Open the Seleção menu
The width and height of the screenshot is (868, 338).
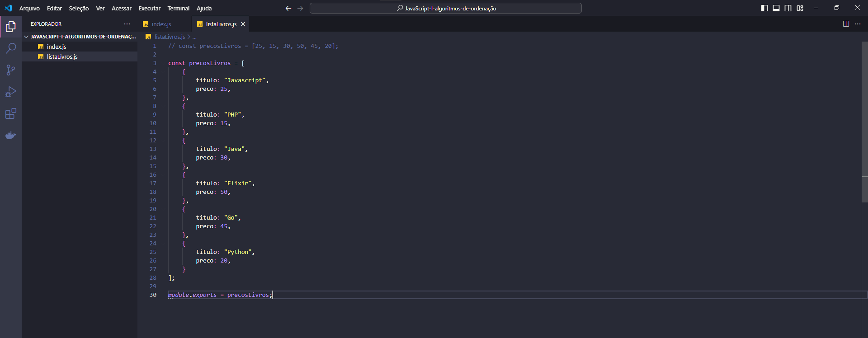79,8
